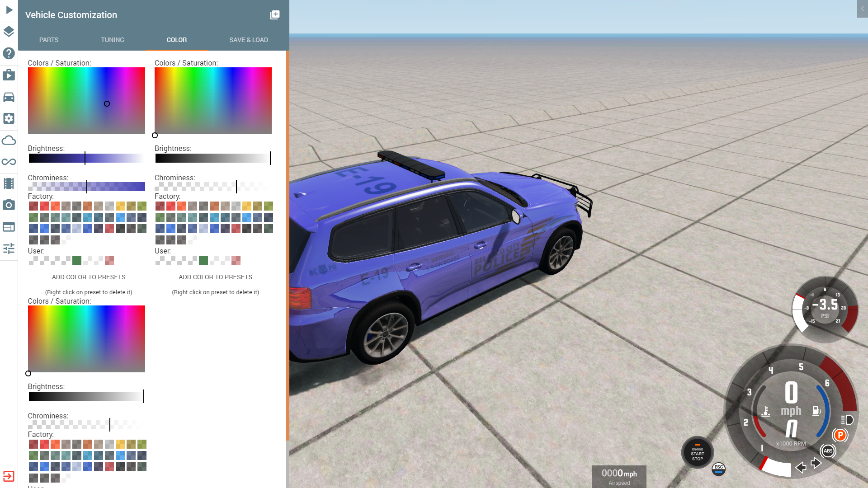Pick a hue in the third Colors/Saturation field
The width and height of the screenshot is (868, 488).
[x=86, y=339]
